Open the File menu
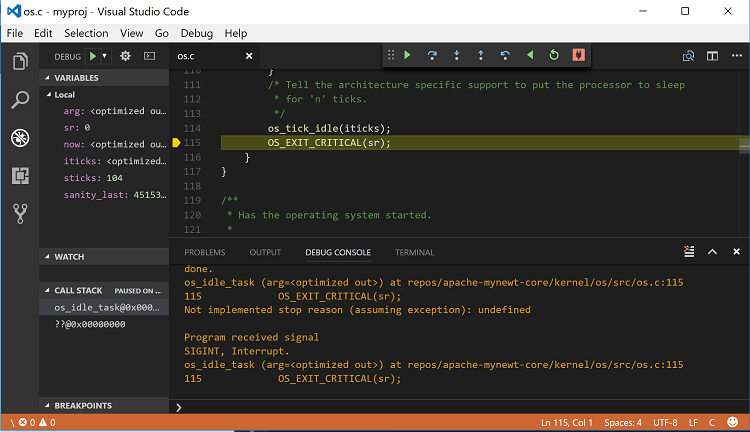Viewport: 750px width, 432px height. (15, 33)
